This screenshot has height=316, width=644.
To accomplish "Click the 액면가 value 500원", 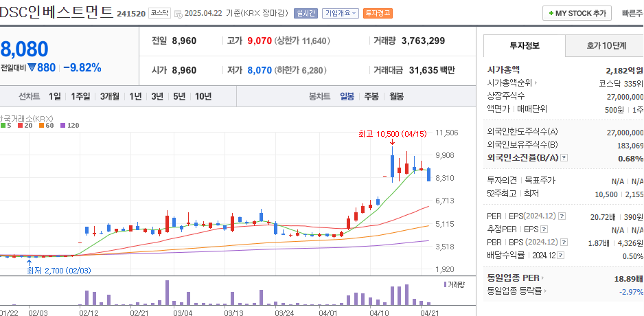I will pyautogui.click(x=615, y=110).
